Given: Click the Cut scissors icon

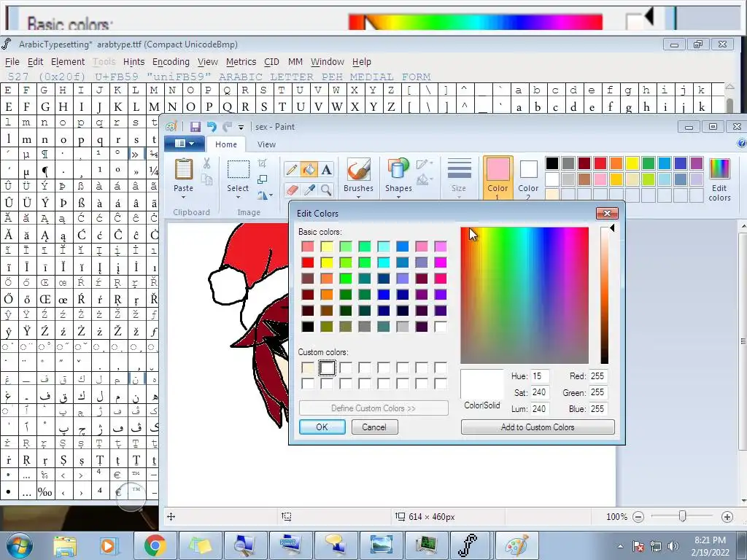Looking at the screenshot, I should pos(206,163).
